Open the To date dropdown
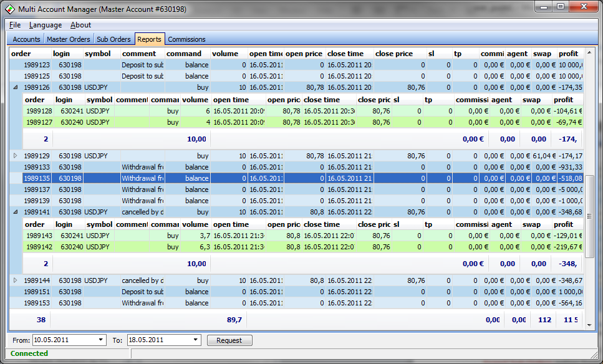This screenshot has height=364, width=603. pyautogui.click(x=196, y=340)
